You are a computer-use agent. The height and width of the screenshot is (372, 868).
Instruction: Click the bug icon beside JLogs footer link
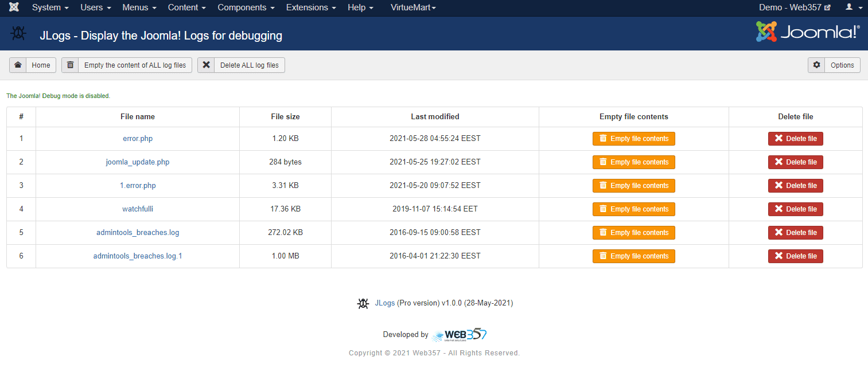pyautogui.click(x=363, y=303)
